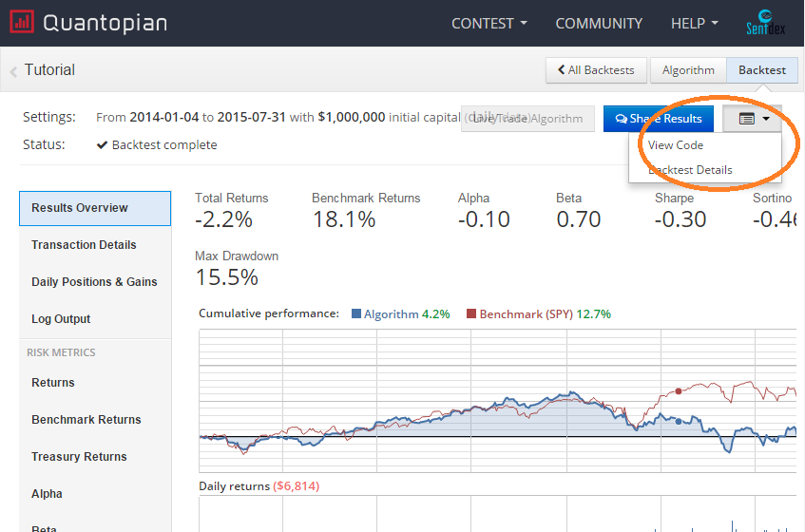Switch to the Algorithm tab

pyautogui.click(x=688, y=70)
